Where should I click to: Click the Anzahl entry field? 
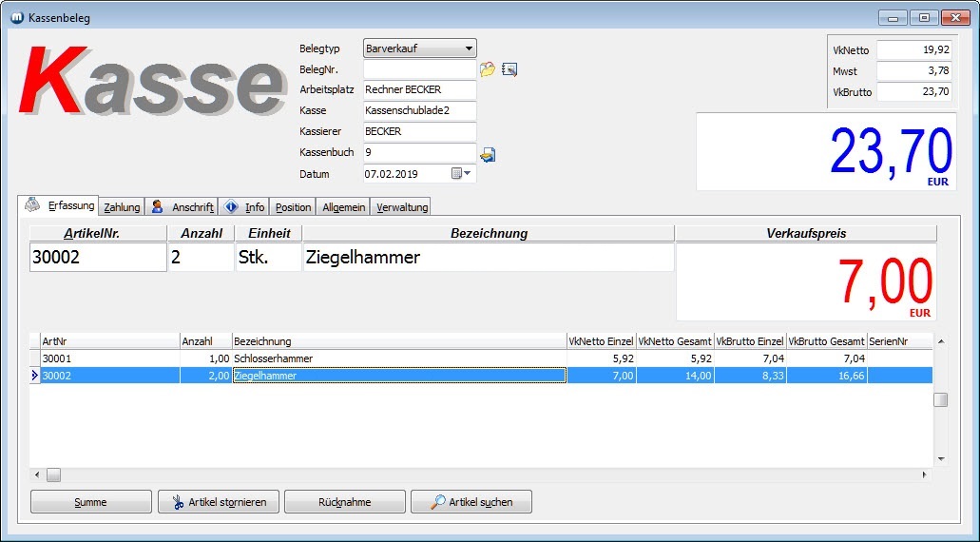point(201,258)
